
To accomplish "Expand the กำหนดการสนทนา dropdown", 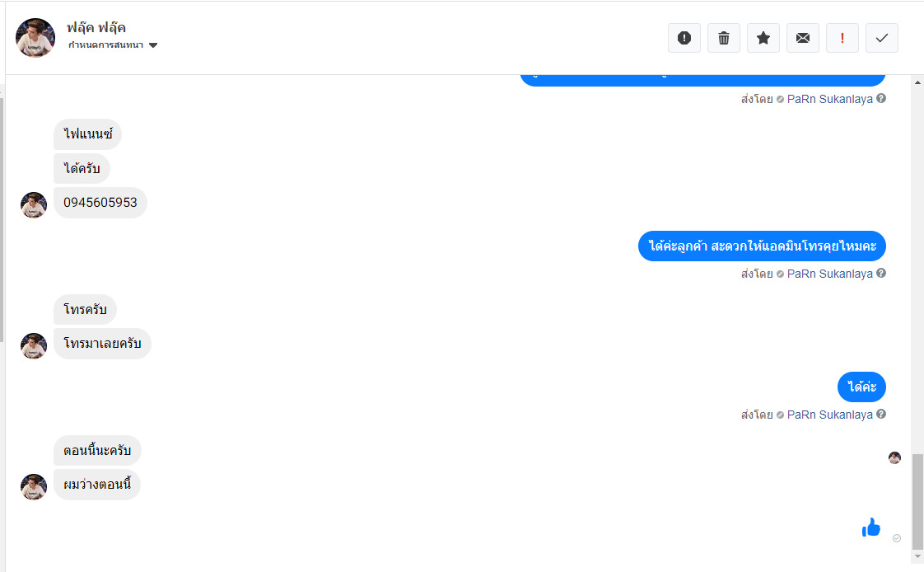I will [x=153, y=45].
